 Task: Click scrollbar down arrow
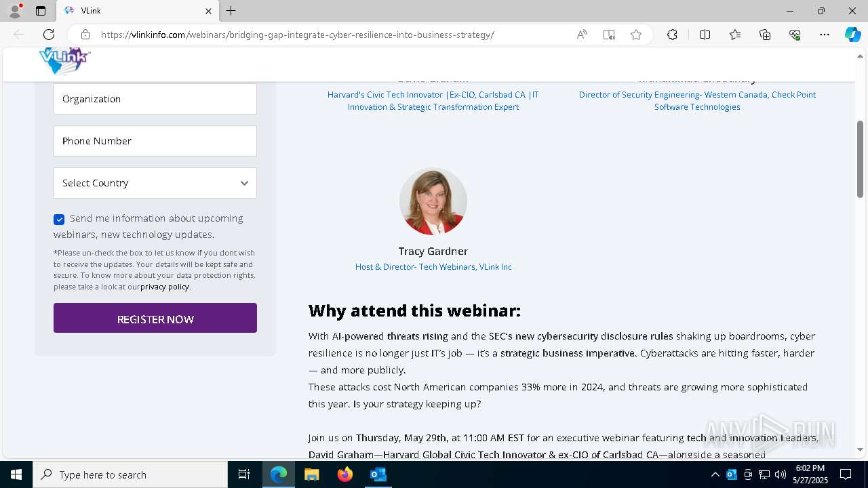coord(861,449)
